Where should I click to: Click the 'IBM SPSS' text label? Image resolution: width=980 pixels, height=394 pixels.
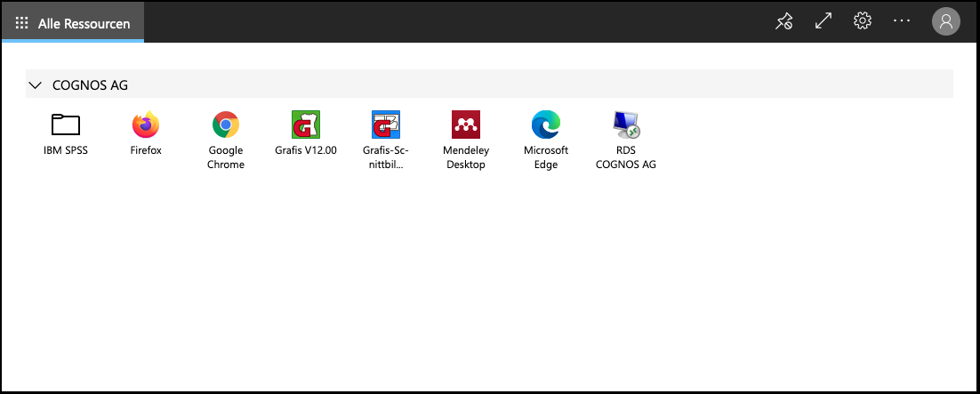click(x=65, y=151)
